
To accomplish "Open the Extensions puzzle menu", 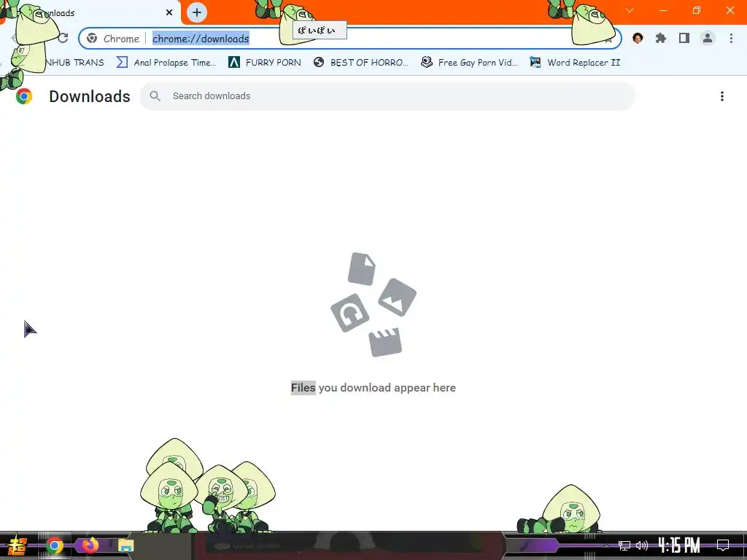I will pos(661,38).
